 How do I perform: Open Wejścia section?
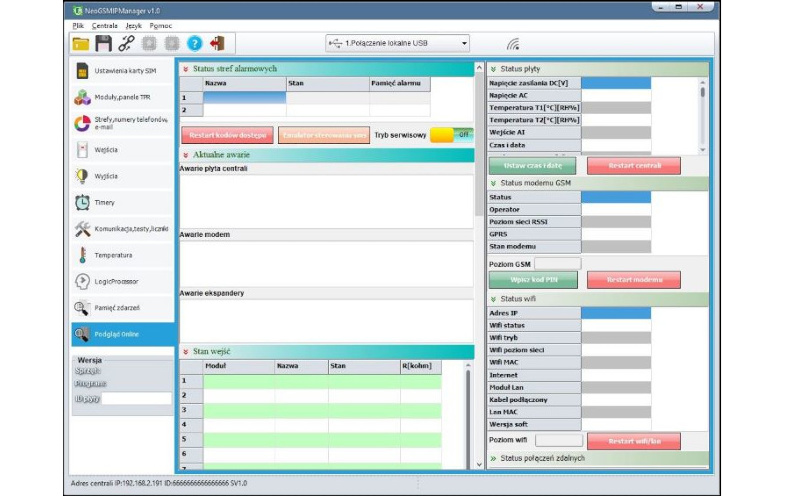pos(123,150)
